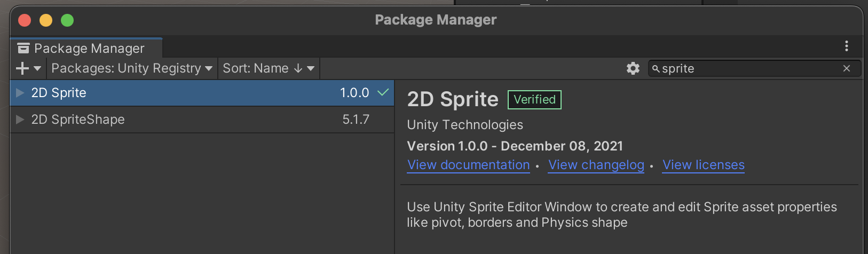The width and height of the screenshot is (868, 254).
Task: Click the Version 1.0.0 - December 08, 2021 text
Action: click(x=515, y=146)
